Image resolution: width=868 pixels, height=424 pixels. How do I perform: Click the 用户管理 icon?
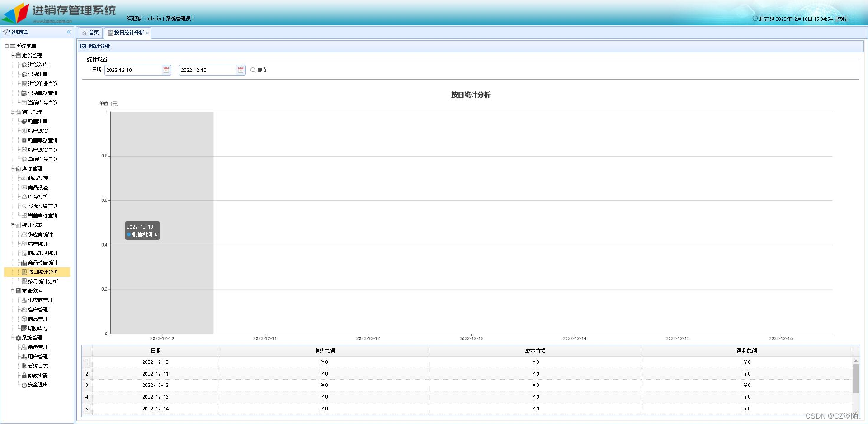tap(24, 357)
